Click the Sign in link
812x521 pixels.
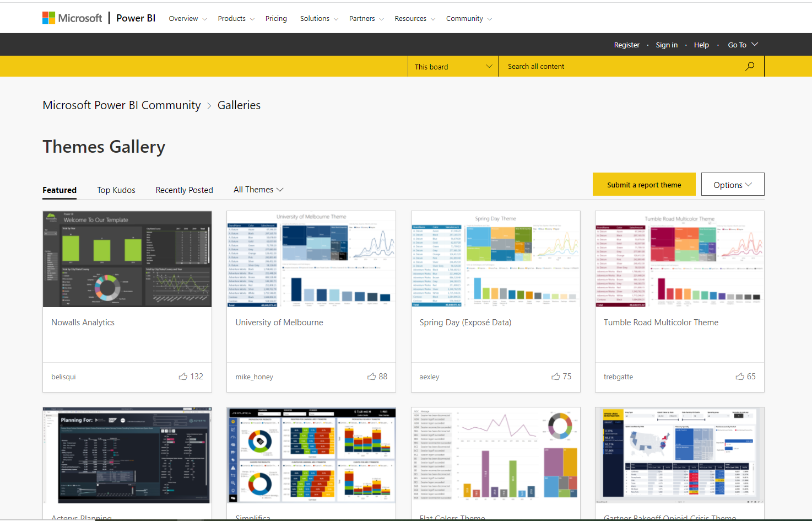[x=667, y=45]
